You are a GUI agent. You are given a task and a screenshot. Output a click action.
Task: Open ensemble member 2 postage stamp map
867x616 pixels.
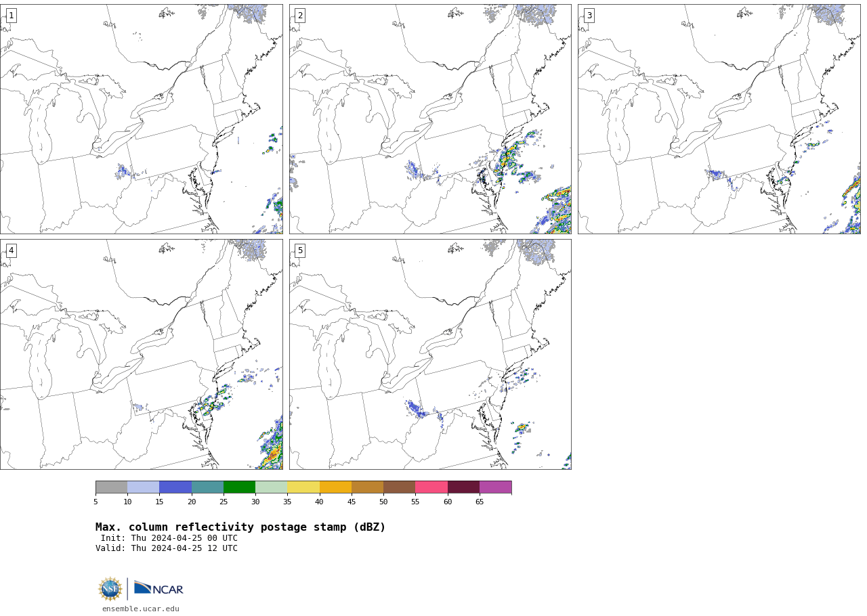pyautogui.click(x=430, y=119)
